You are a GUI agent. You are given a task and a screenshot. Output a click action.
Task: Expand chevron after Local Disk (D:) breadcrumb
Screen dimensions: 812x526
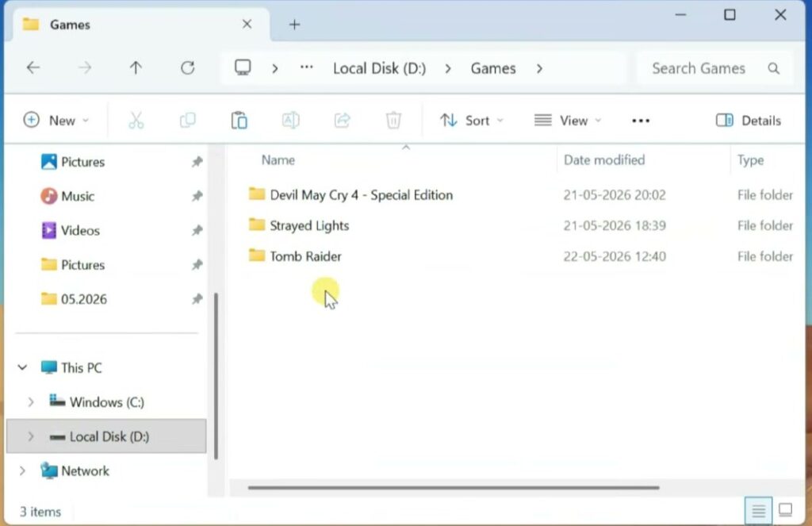[x=448, y=68]
